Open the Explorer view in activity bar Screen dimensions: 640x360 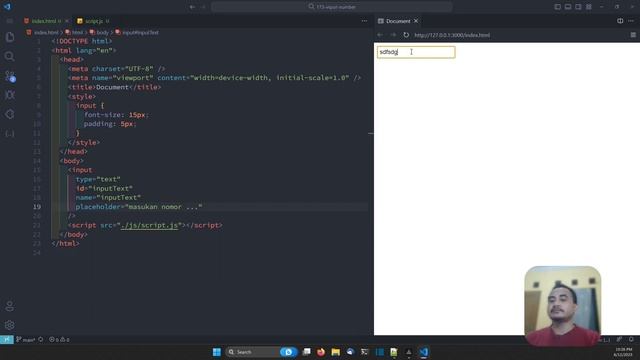pyautogui.click(x=10, y=37)
